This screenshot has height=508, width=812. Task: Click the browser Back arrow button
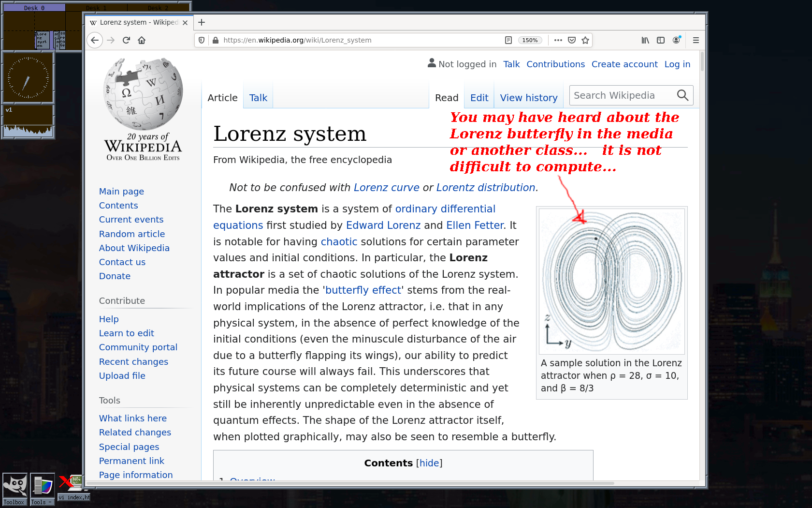click(95, 40)
